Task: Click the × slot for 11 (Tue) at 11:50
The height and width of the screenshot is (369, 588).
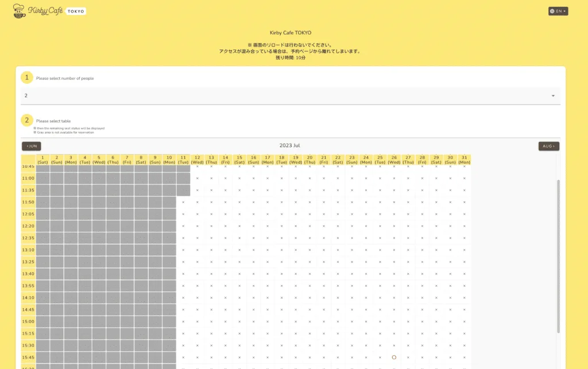Action: click(183, 202)
